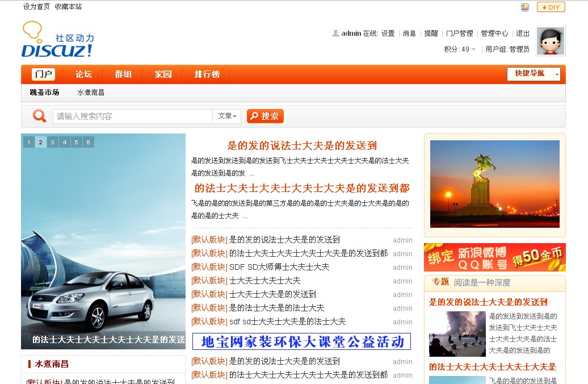Select the 门户 navigation tab
Screen dimensions: 588x384
[x=44, y=74]
